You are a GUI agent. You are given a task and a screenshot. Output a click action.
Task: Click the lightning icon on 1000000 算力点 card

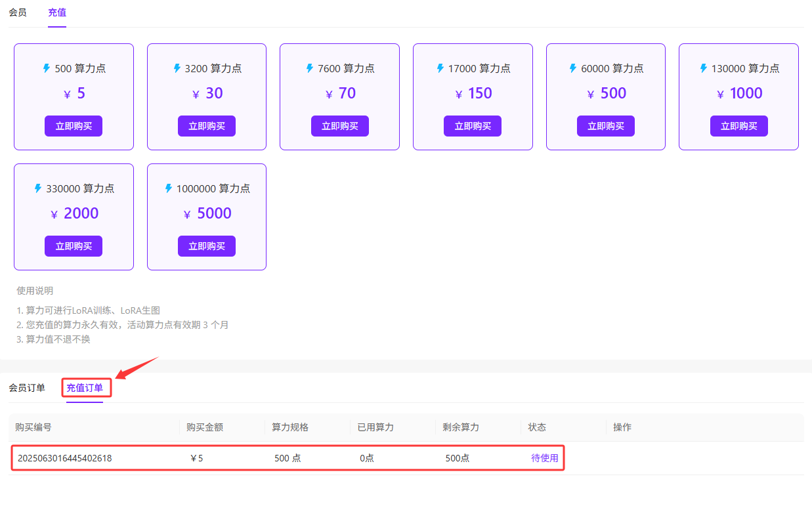point(169,188)
